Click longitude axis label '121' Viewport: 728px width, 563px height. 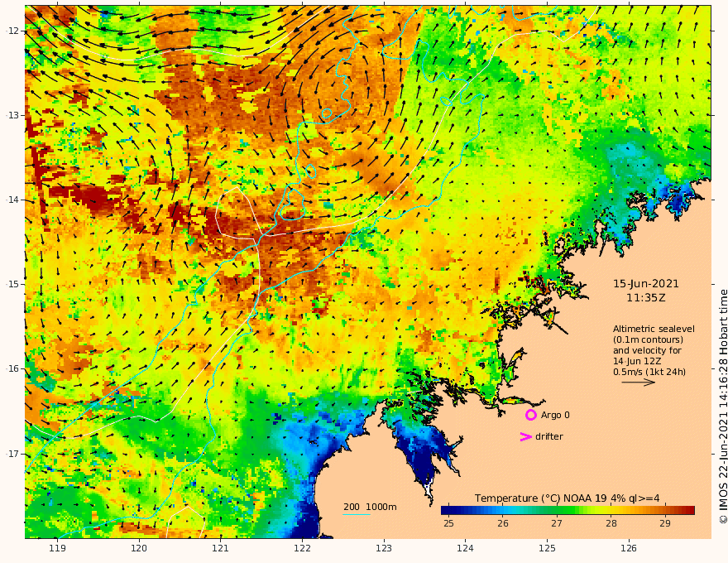(221, 549)
